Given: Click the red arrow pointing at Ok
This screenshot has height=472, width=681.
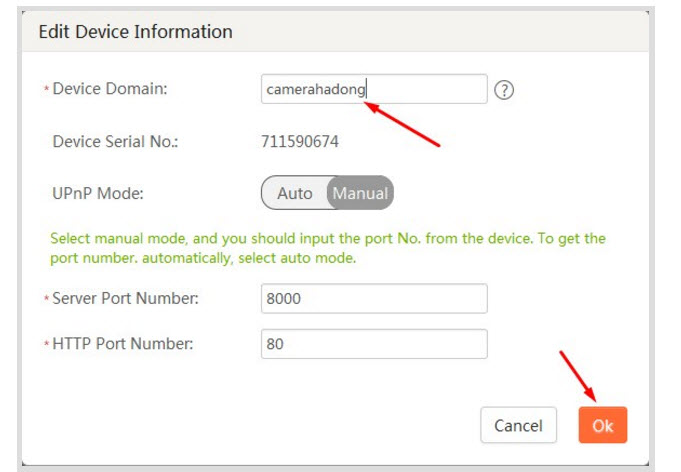Looking at the screenshot, I should [x=578, y=375].
